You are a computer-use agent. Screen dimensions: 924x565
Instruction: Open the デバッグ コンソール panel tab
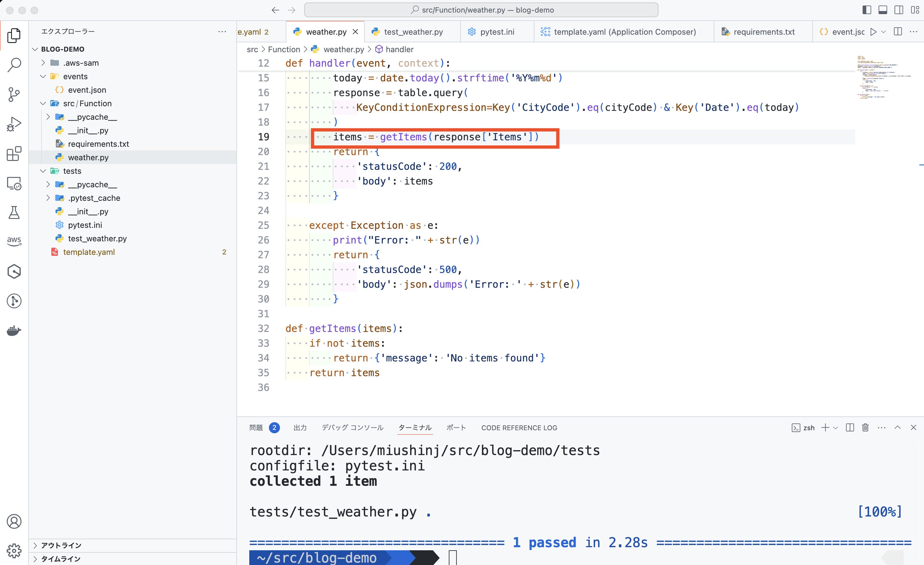[352, 428]
